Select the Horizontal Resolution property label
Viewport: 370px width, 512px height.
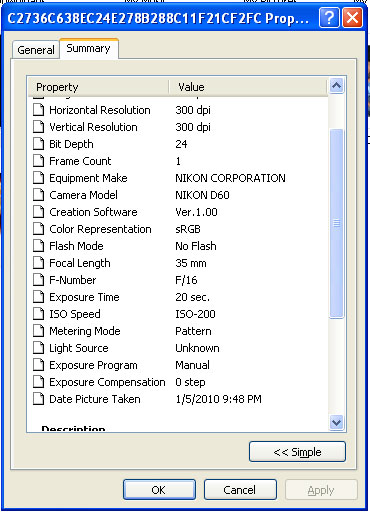pos(100,110)
